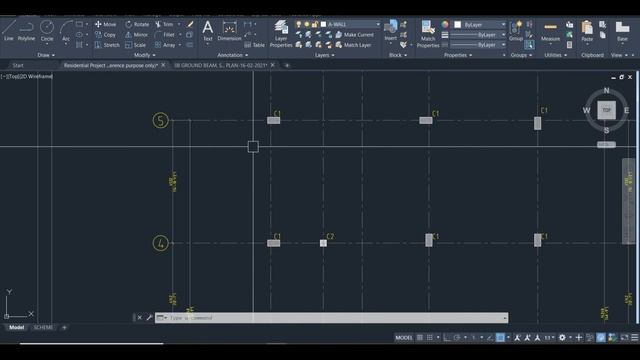Select the Circle tool
The width and height of the screenshot is (640, 360).
pyautogui.click(x=47, y=31)
